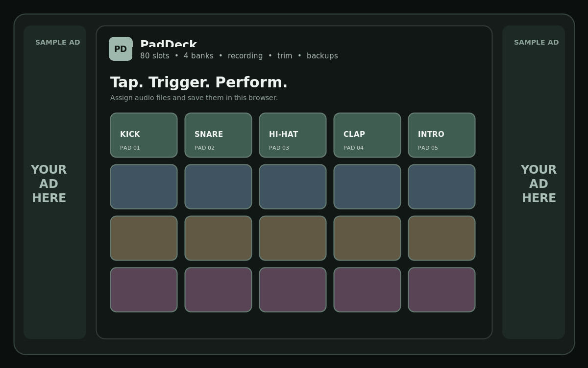Tap the HI-HAT pad
The width and height of the screenshot is (588, 368).
click(293, 135)
